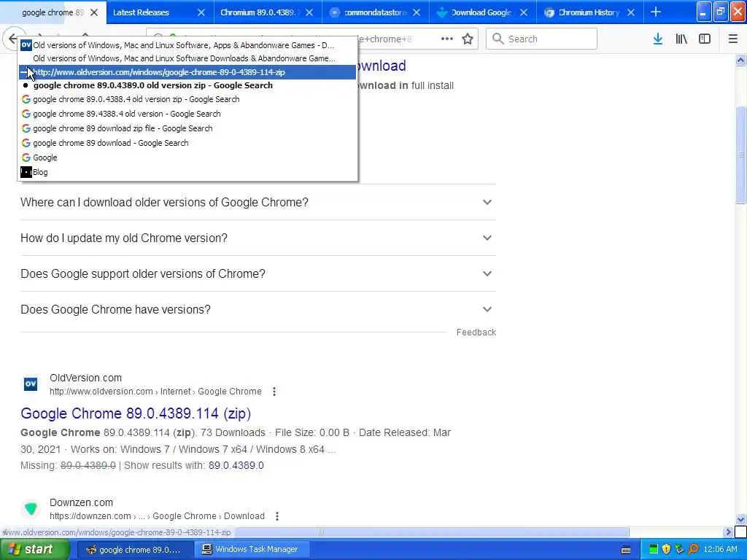Click the OV icon in history dropdown

coord(26,45)
